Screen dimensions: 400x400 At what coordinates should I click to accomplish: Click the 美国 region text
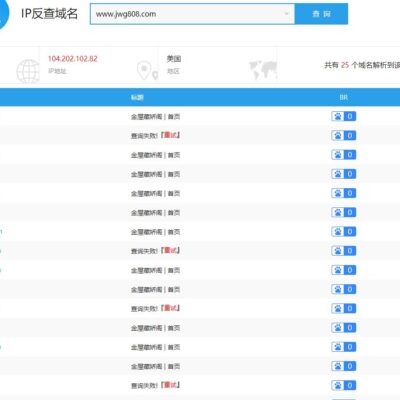click(174, 59)
